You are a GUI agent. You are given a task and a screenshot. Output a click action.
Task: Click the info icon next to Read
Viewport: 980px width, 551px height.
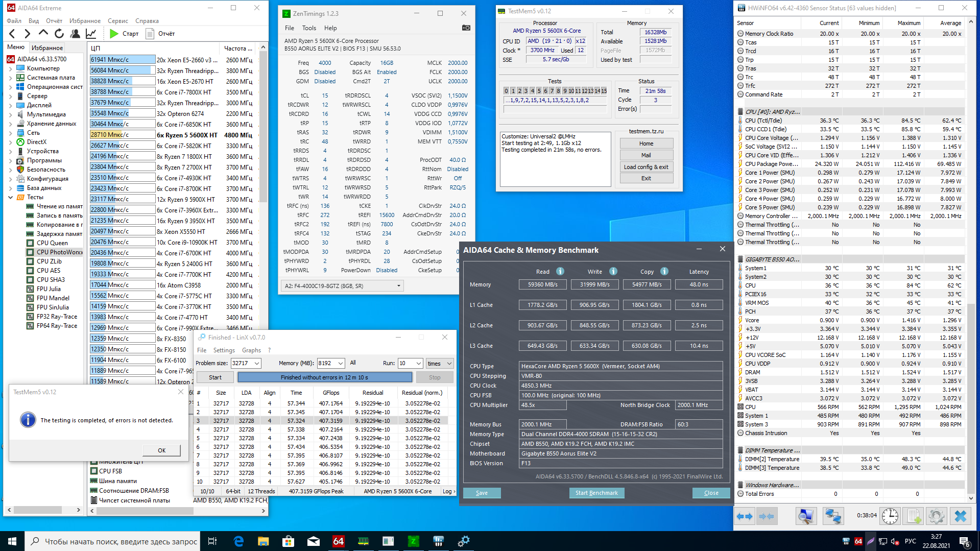(x=560, y=271)
